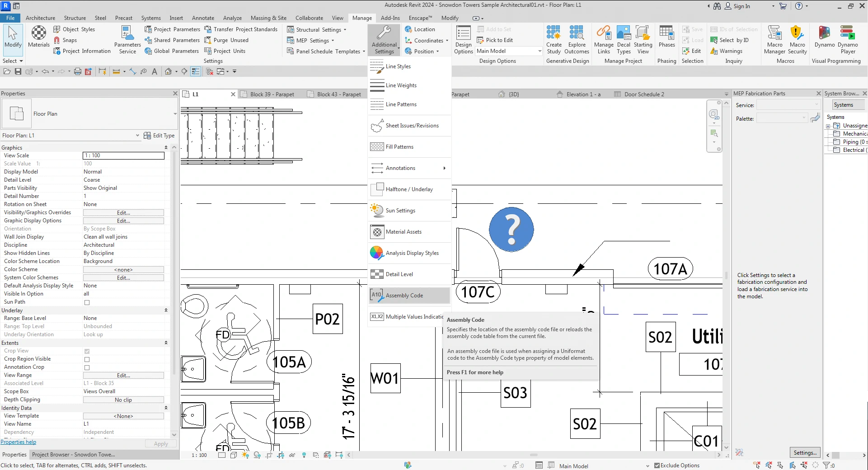Toggle the Crop Region Visible checkbox
The height and width of the screenshot is (470, 868).
[87, 359]
